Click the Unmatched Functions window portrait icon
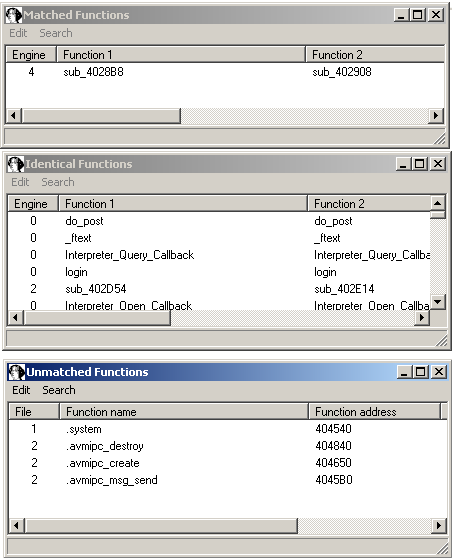 point(17,372)
